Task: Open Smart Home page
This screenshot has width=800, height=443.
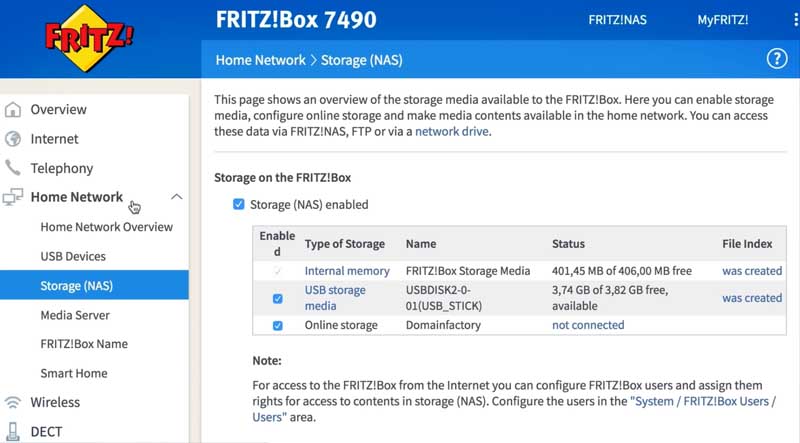Action: point(74,373)
